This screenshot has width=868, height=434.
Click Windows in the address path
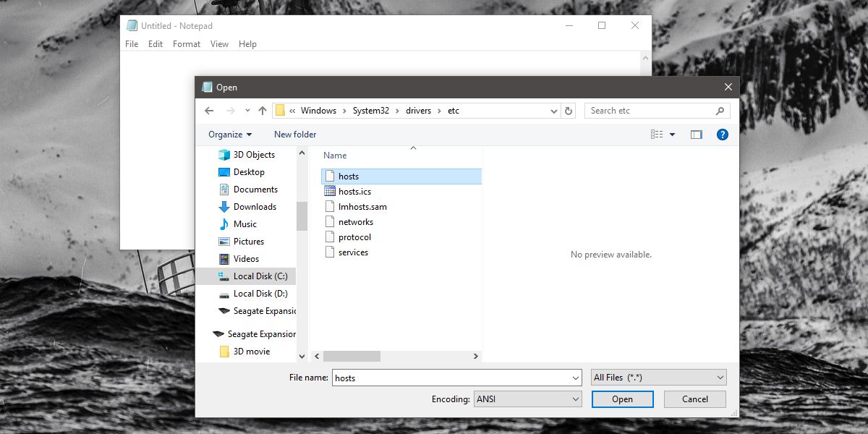(x=318, y=111)
